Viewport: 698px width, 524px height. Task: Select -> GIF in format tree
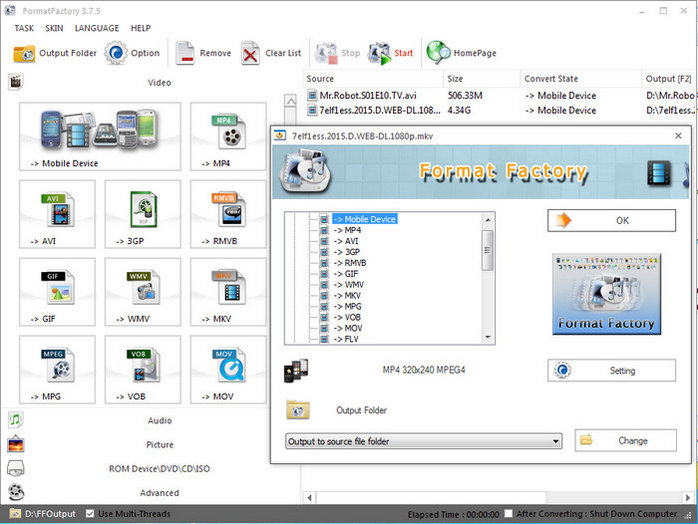pyautogui.click(x=346, y=274)
